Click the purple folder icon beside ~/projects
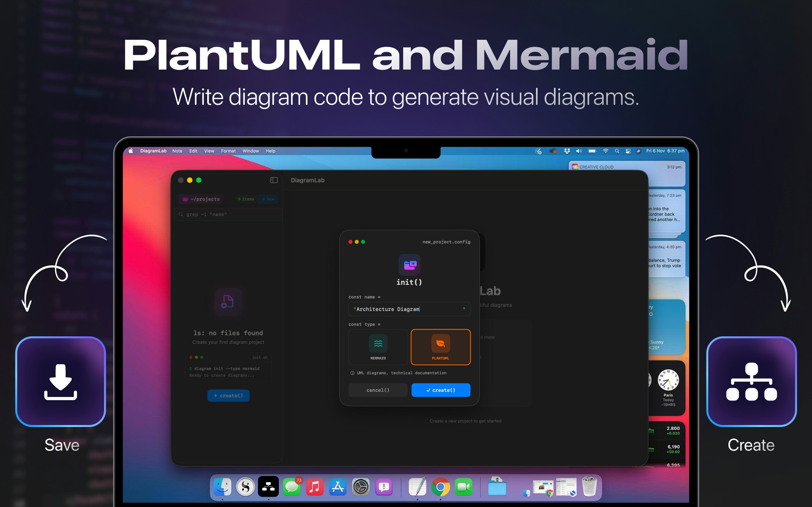Screen dimensions: 812x507 (185, 199)
